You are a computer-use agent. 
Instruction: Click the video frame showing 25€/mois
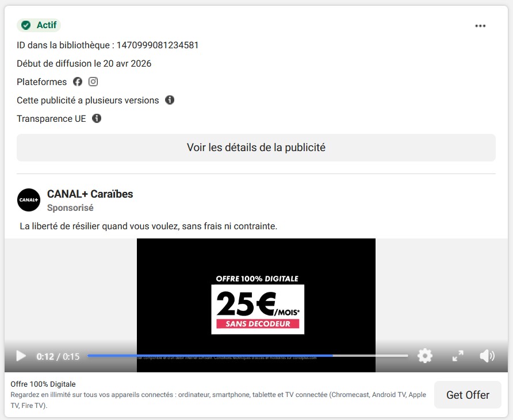tap(256, 305)
